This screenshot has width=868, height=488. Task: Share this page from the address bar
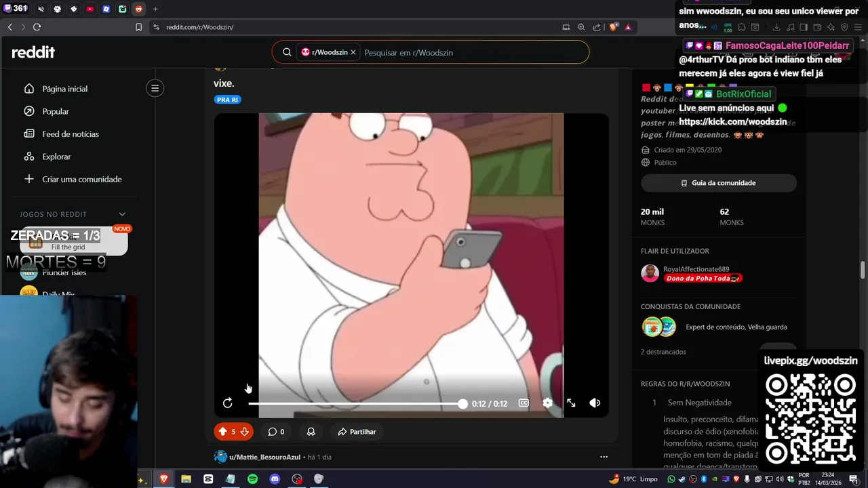click(597, 27)
